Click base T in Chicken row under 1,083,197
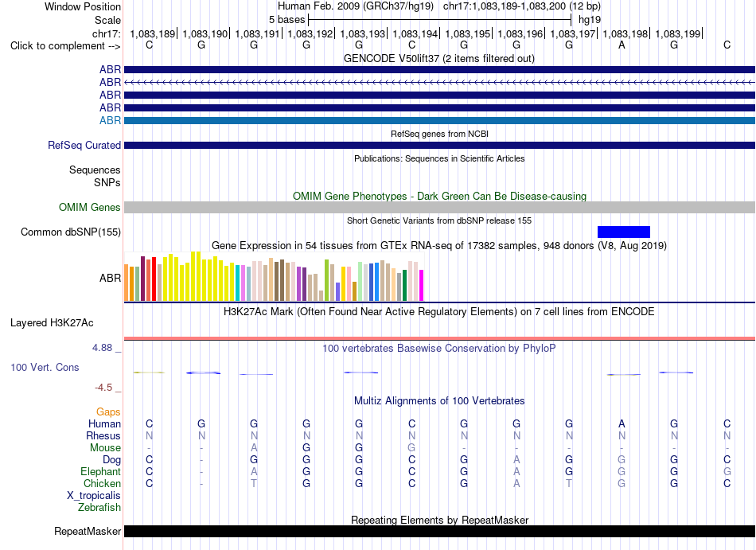 (x=569, y=483)
